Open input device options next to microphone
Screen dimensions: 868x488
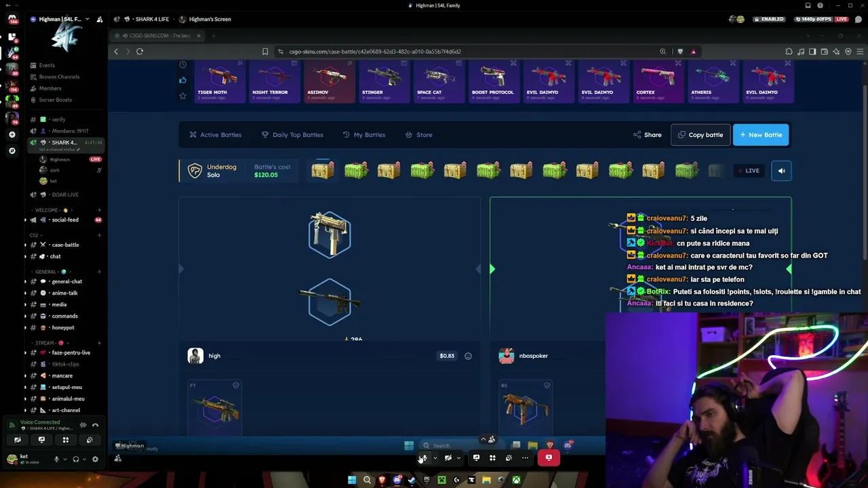tap(65, 459)
